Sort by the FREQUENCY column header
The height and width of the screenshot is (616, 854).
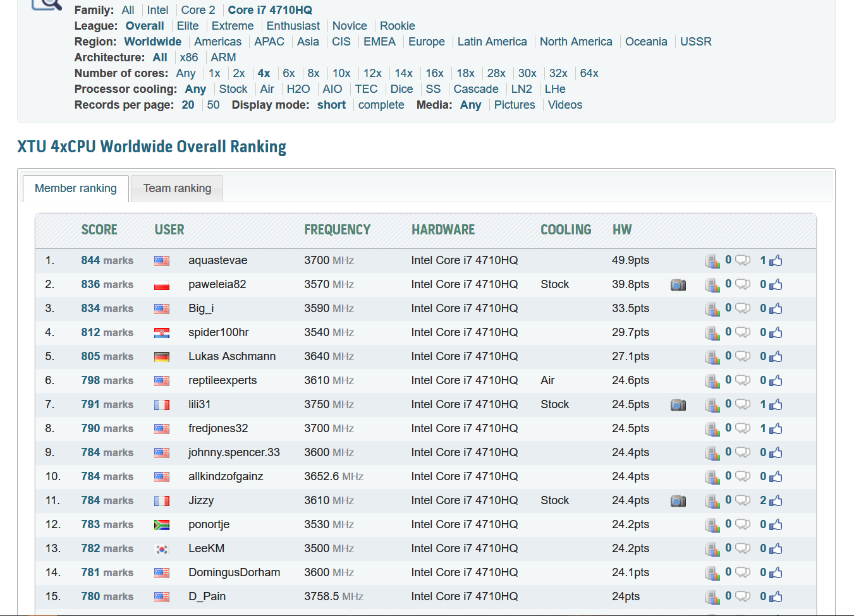[337, 230]
